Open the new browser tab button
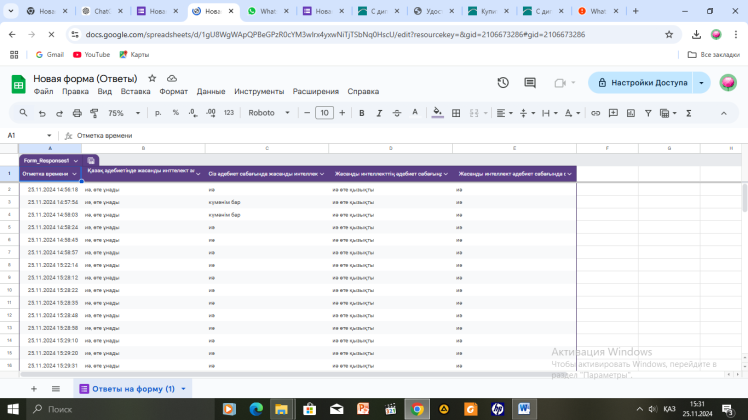Viewport: 748px width, 420px height. pyautogui.click(x=635, y=11)
